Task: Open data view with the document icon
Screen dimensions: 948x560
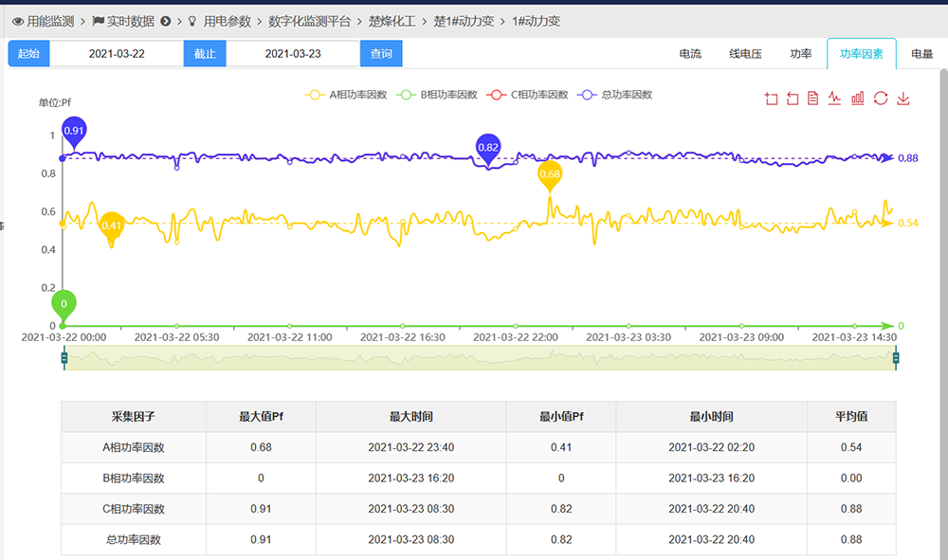Action: point(813,99)
